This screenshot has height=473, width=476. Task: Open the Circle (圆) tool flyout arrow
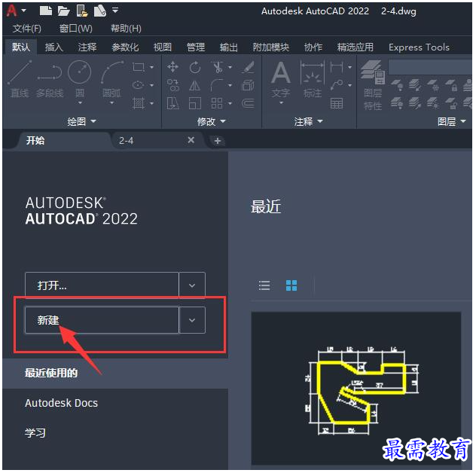80,103
